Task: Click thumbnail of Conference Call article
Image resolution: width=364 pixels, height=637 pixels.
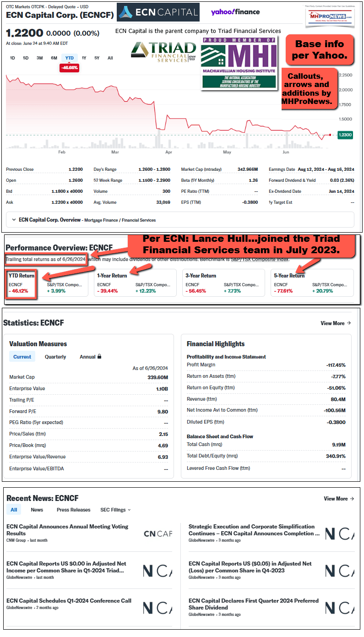Action: [x=158, y=608]
